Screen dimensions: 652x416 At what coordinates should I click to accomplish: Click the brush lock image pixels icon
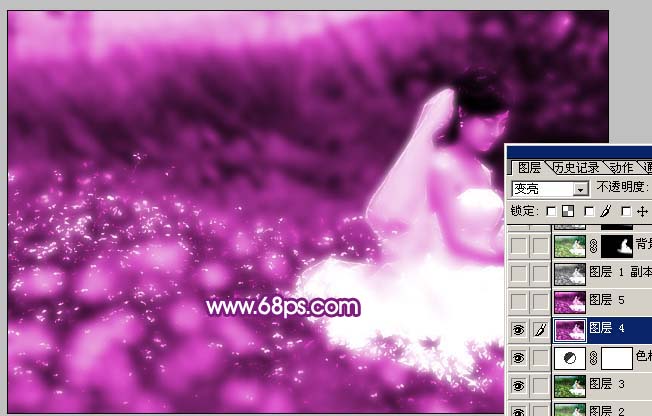605,211
